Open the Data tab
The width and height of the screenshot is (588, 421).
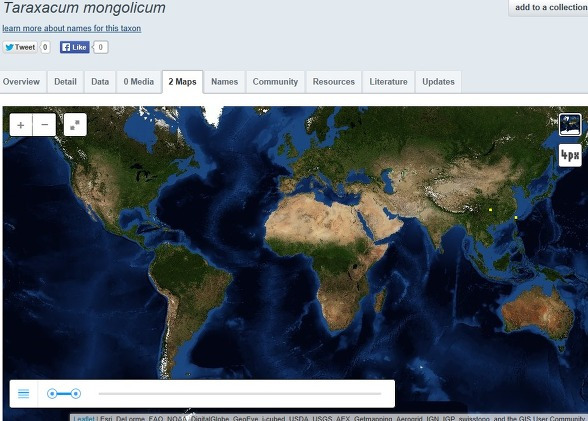tap(100, 82)
